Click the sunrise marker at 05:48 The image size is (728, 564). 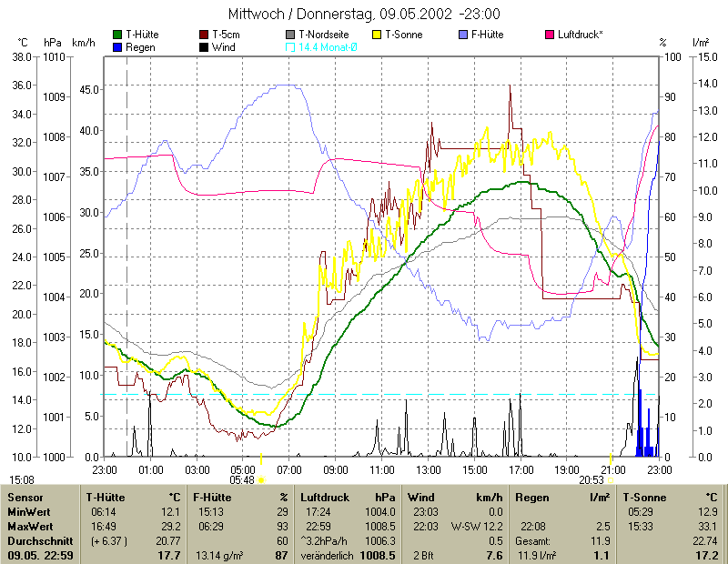(261, 479)
